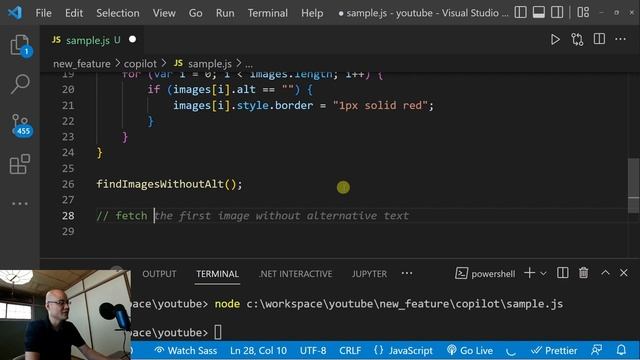640x360 pixels.
Task: Click Ln 28, Col 10 in status bar
Action: pyautogui.click(x=258, y=351)
